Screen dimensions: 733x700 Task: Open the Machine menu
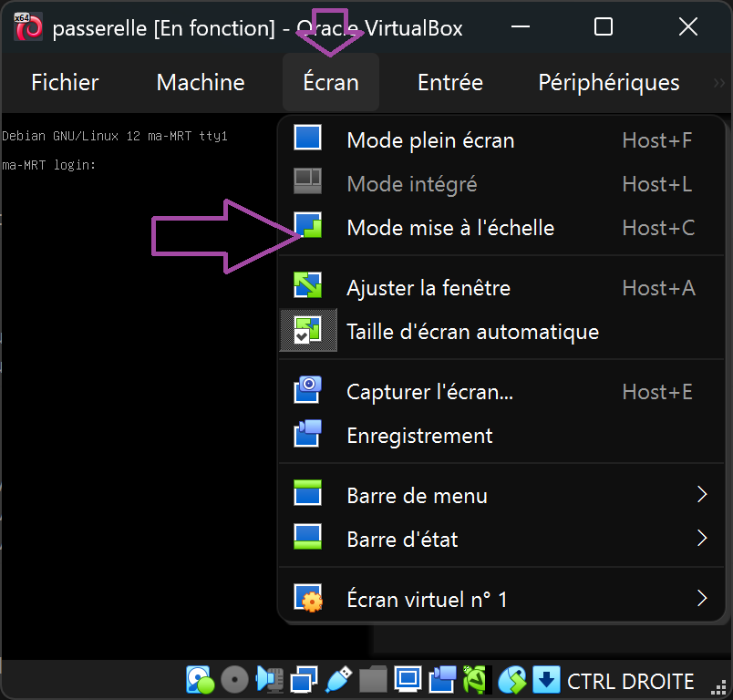point(200,82)
